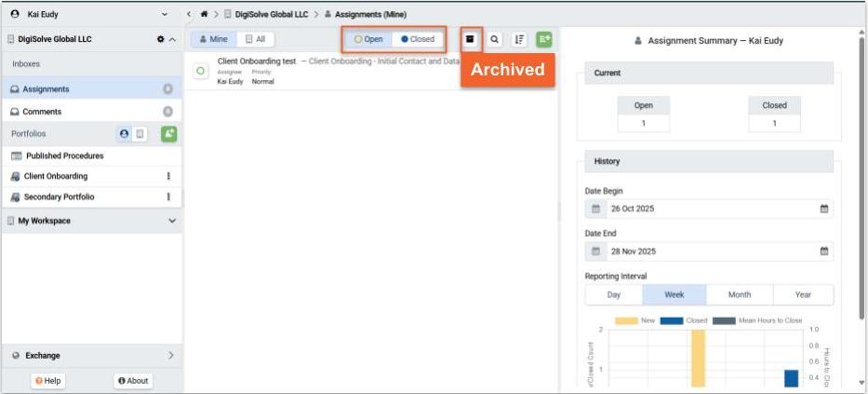Open Secondary Portfolio three-dot menu
868x394 pixels.
(x=168, y=197)
